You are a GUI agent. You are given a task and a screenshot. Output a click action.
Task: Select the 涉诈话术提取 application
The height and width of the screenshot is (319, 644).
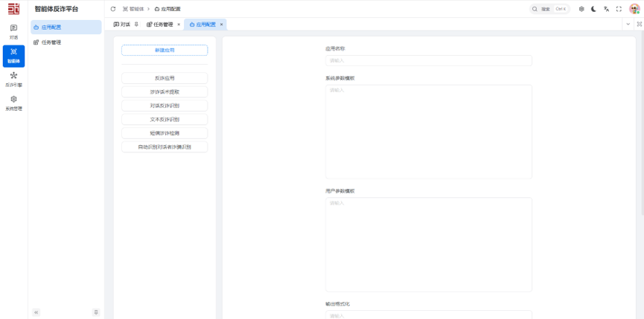[x=165, y=92]
